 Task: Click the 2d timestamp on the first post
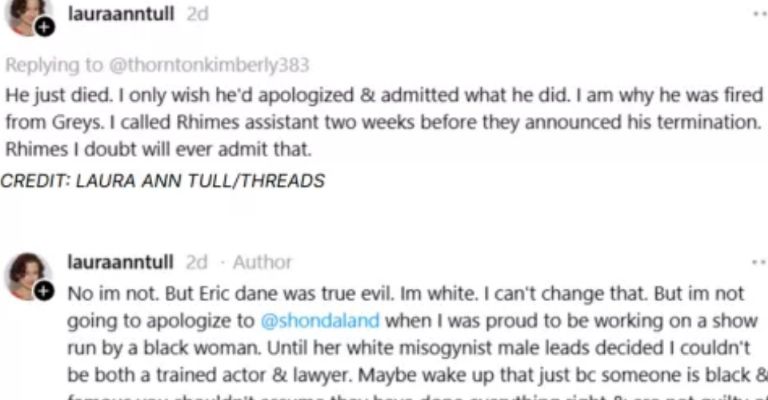pos(197,14)
